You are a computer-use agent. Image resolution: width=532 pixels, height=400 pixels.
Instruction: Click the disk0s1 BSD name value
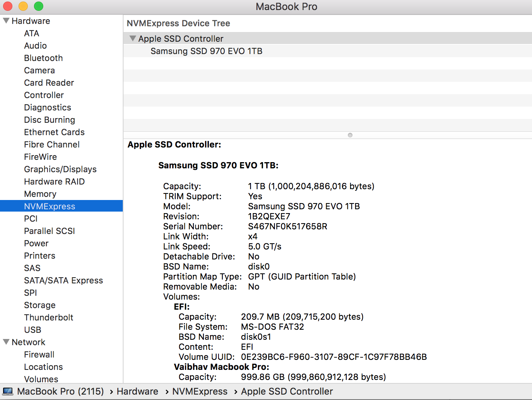[256, 337]
